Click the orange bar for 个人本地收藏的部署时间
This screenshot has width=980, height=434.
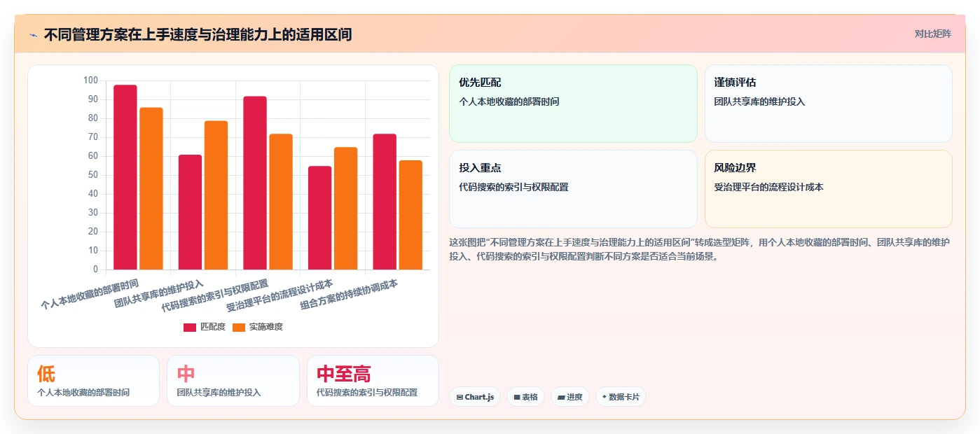click(151, 188)
